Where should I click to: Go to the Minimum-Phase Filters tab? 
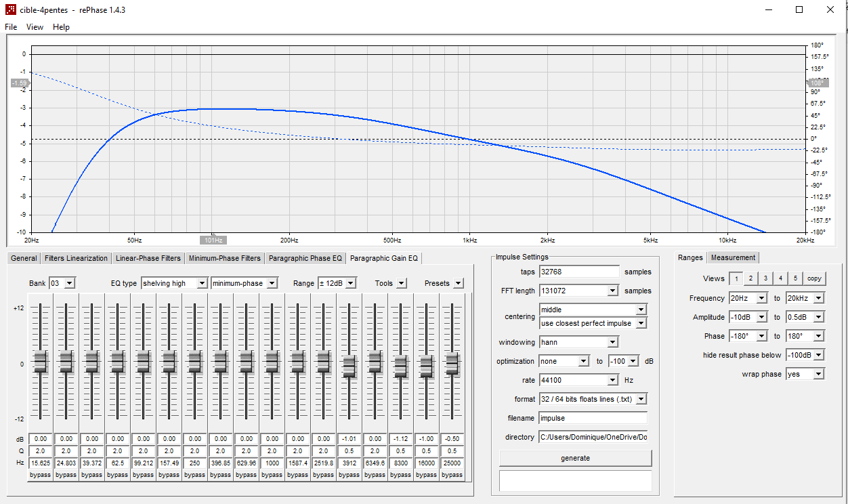click(x=225, y=258)
